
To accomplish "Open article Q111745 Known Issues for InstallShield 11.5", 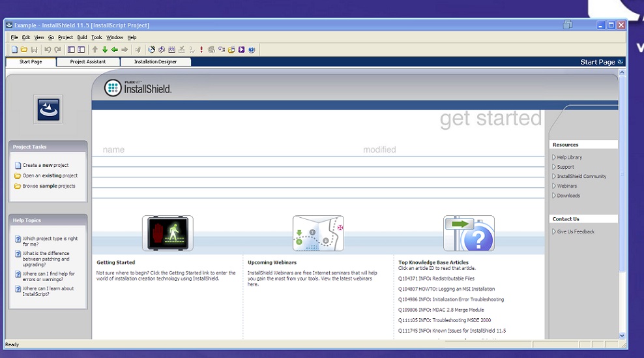I will pos(452,331).
